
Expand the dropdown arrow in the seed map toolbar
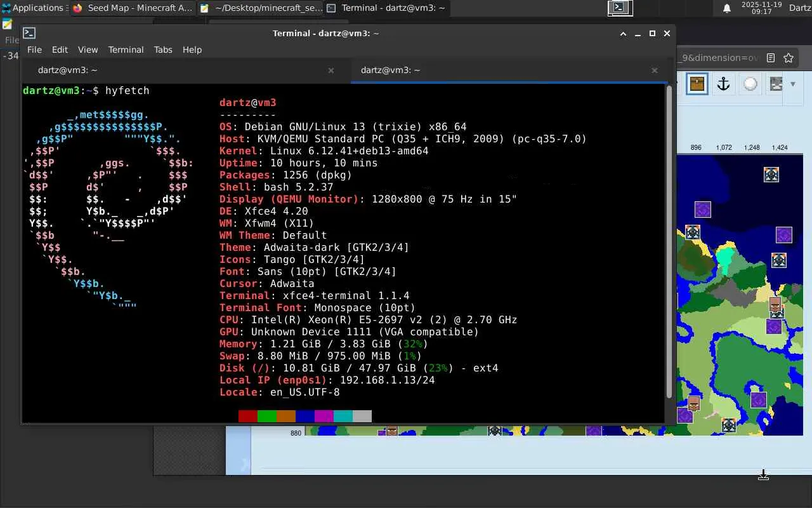tap(792, 84)
